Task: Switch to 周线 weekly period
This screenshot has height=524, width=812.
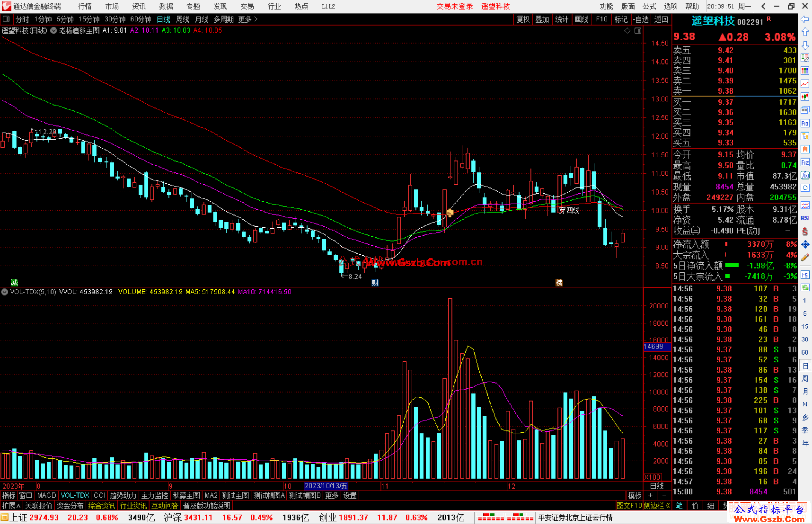Action: pyautogui.click(x=183, y=19)
